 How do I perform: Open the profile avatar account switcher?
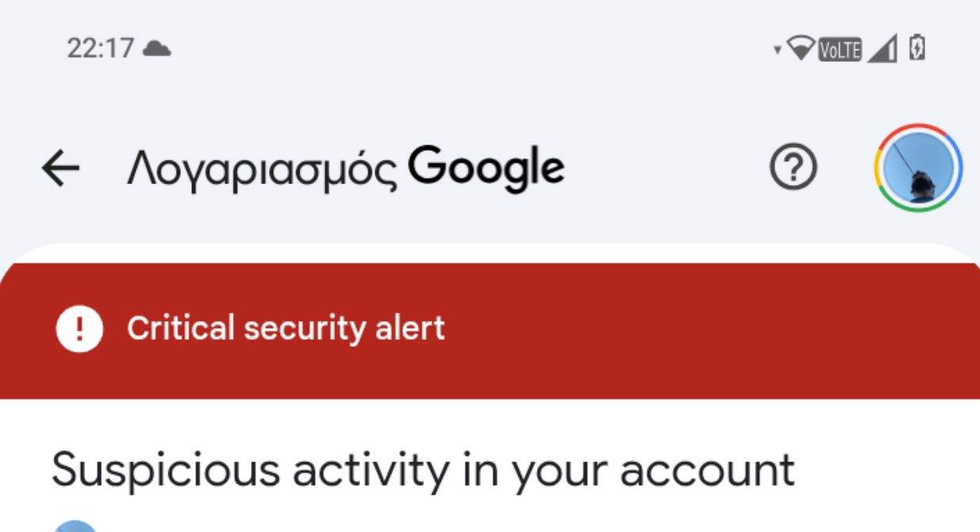pyautogui.click(x=919, y=168)
